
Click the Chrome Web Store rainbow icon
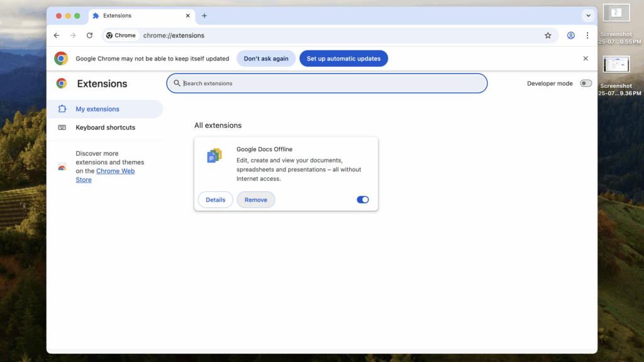pyautogui.click(x=62, y=167)
